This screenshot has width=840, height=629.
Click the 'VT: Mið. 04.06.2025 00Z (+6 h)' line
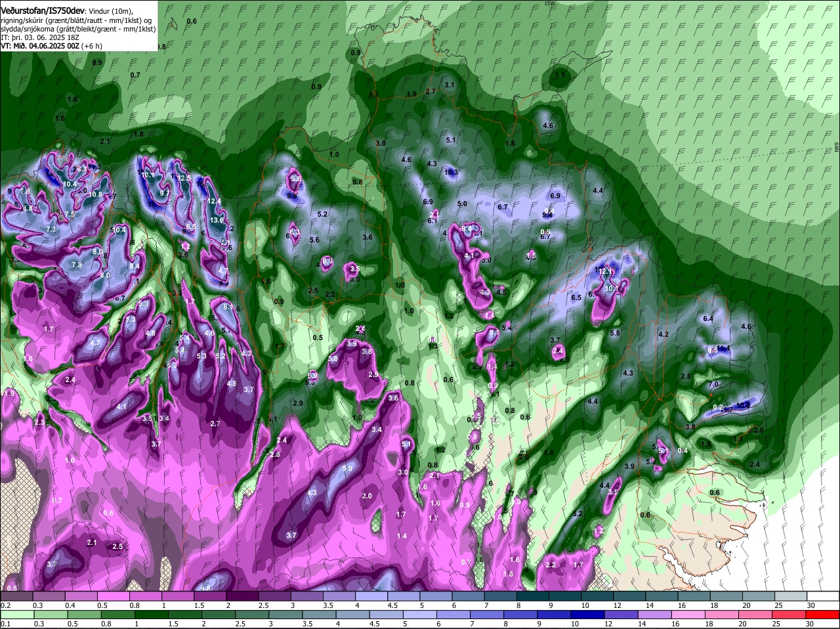(52, 47)
